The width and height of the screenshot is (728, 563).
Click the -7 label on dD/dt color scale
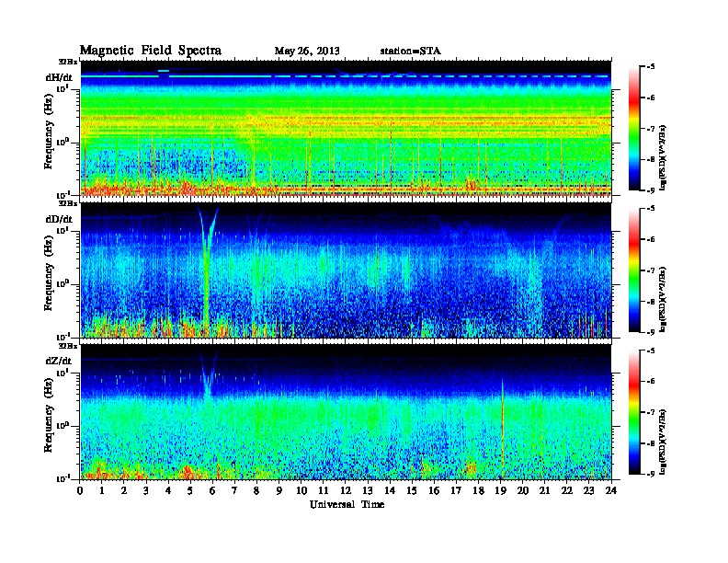[x=652, y=270]
